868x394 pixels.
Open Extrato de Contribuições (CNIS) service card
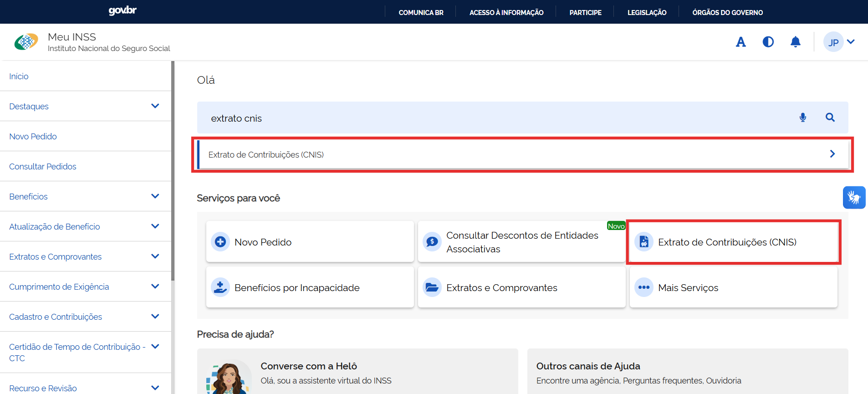click(x=733, y=241)
